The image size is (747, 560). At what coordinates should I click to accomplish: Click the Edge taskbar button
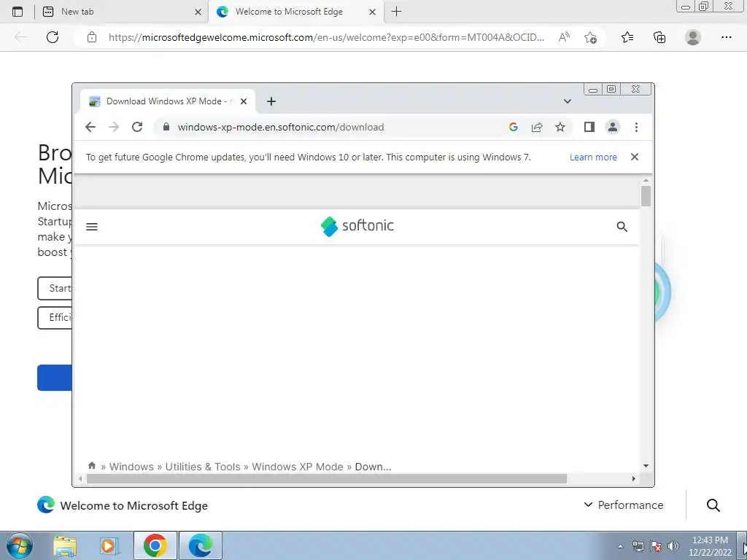pyautogui.click(x=201, y=545)
